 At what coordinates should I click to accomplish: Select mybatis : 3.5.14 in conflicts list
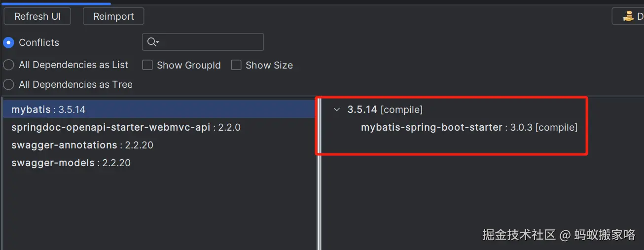click(x=48, y=109)
